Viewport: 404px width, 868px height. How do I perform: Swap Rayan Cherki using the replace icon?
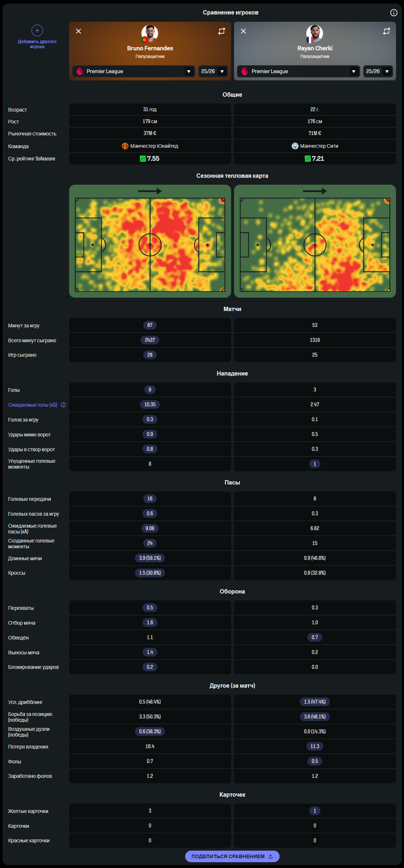pyautogui.click(x=387, y=31)
